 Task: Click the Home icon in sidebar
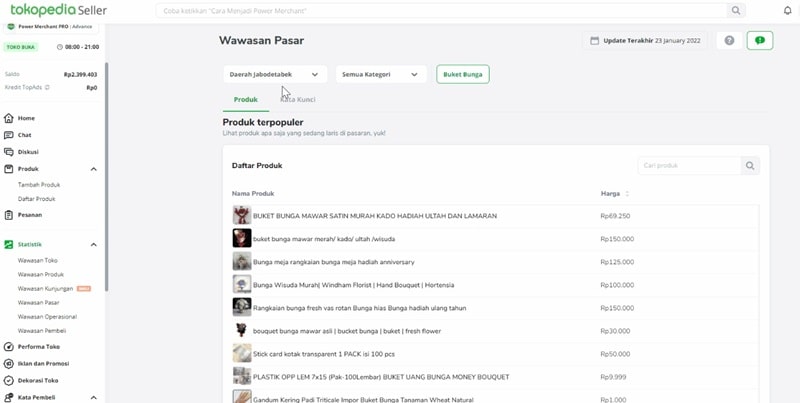(x=9, y=118)
